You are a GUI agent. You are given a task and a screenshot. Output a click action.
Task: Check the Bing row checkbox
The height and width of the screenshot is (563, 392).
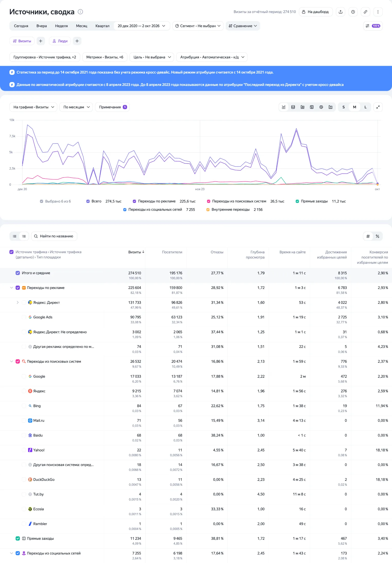24,406
